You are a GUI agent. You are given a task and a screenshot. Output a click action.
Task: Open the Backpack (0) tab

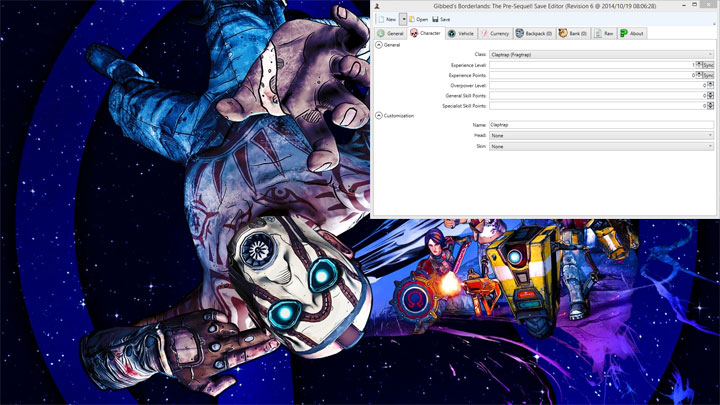(534, 34)
